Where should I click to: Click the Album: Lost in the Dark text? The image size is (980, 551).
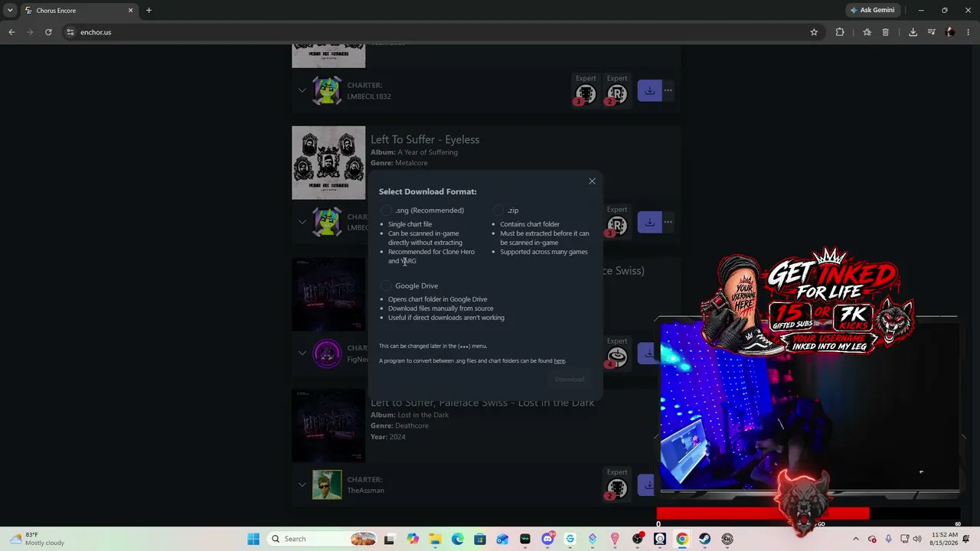pyautogui.click(x=410, y=415)
